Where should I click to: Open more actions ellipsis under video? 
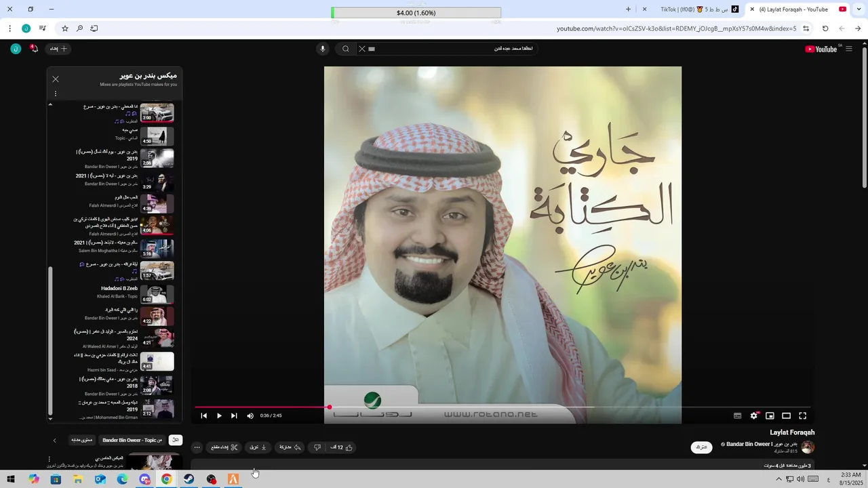tap(197, 447)
